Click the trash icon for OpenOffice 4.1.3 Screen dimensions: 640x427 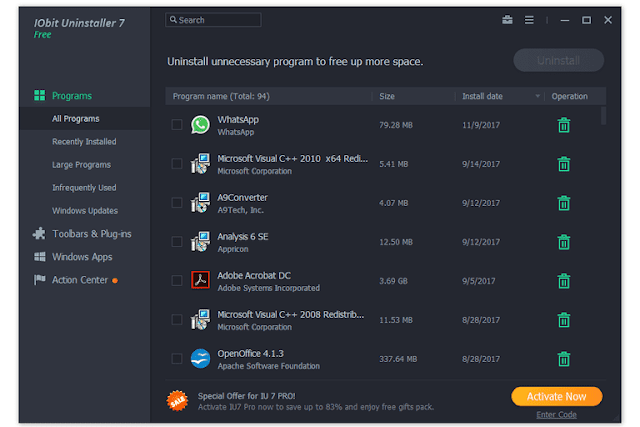(x=564, y=359)
